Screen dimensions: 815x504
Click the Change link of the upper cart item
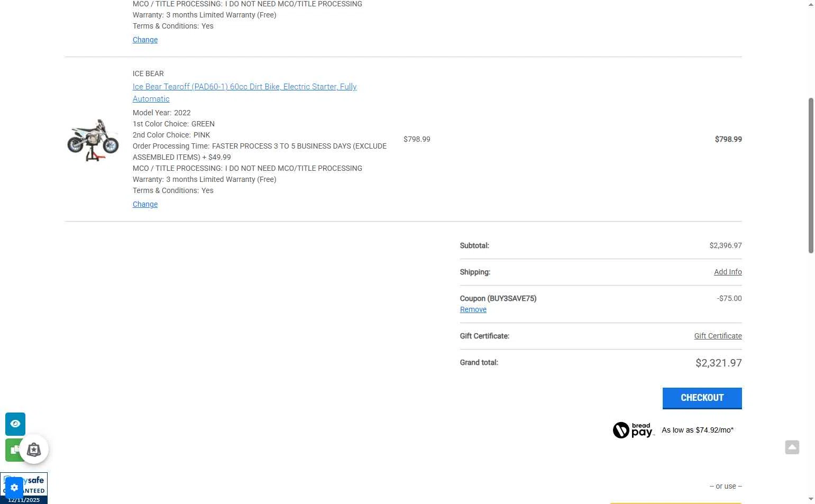click(x=145, y=40)
